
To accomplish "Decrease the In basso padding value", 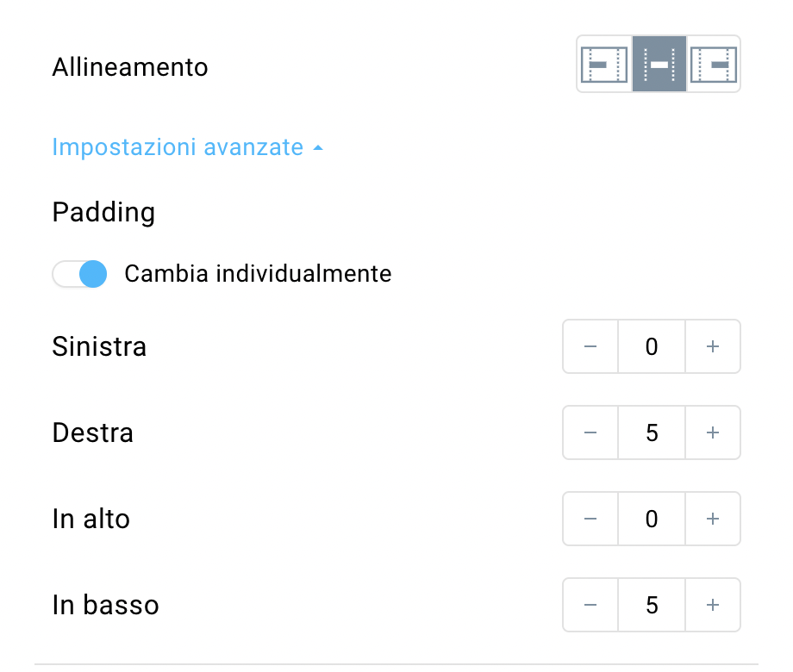I will pos(590,605).
